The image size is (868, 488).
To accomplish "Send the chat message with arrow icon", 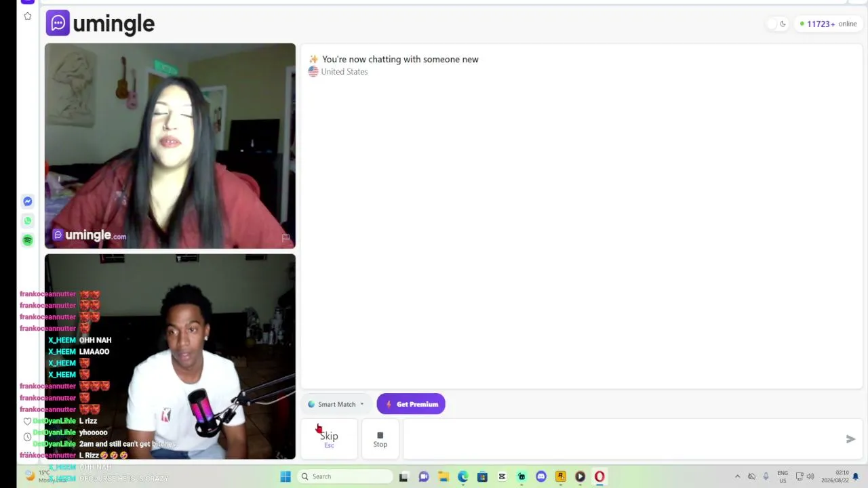I will [850, 439].
